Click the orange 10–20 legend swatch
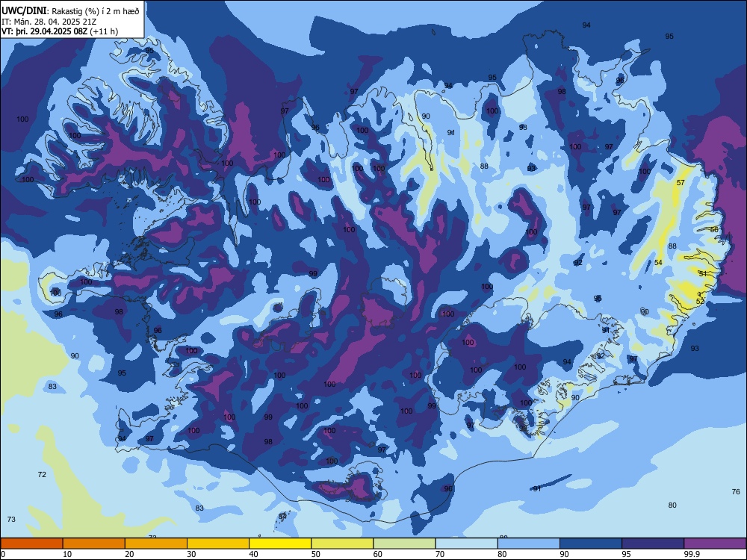Screen dimensions: 747x560 [94, 544]
